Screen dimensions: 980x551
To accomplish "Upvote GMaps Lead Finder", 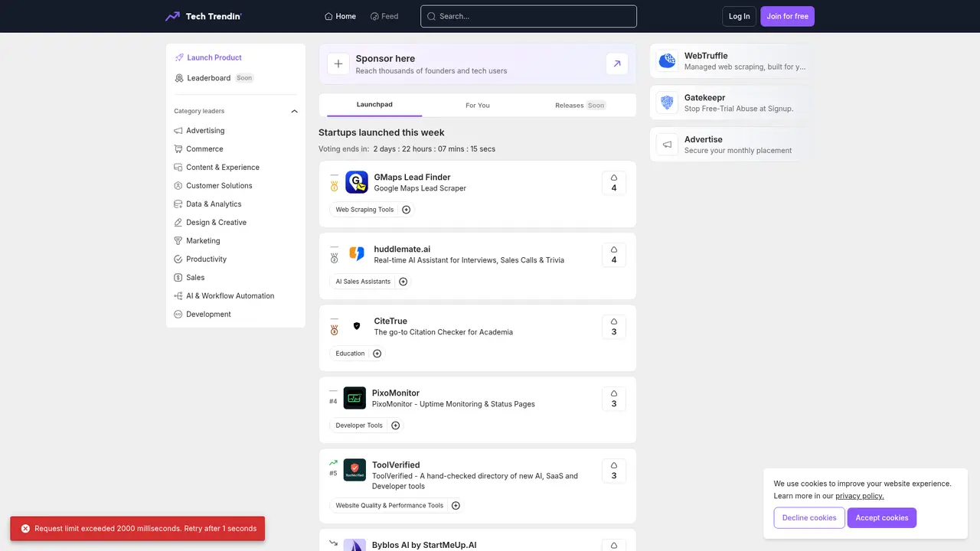I will tap(614, 183).
